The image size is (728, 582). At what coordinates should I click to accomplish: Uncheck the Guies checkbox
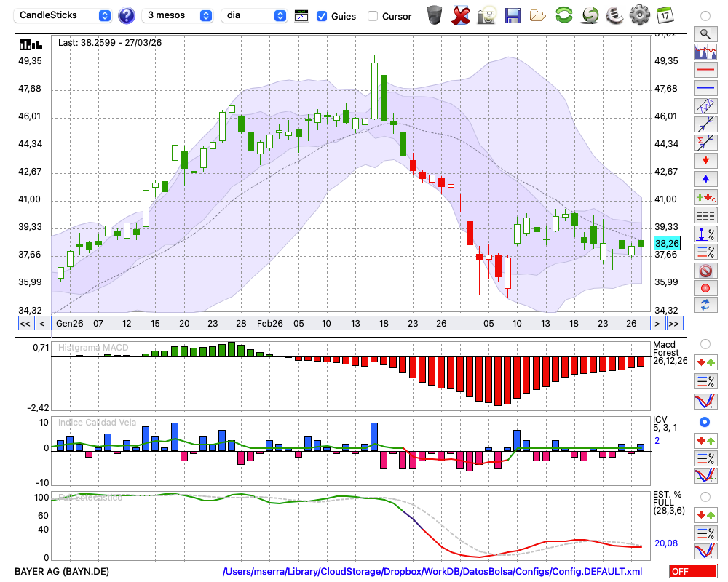coord(322,16)
